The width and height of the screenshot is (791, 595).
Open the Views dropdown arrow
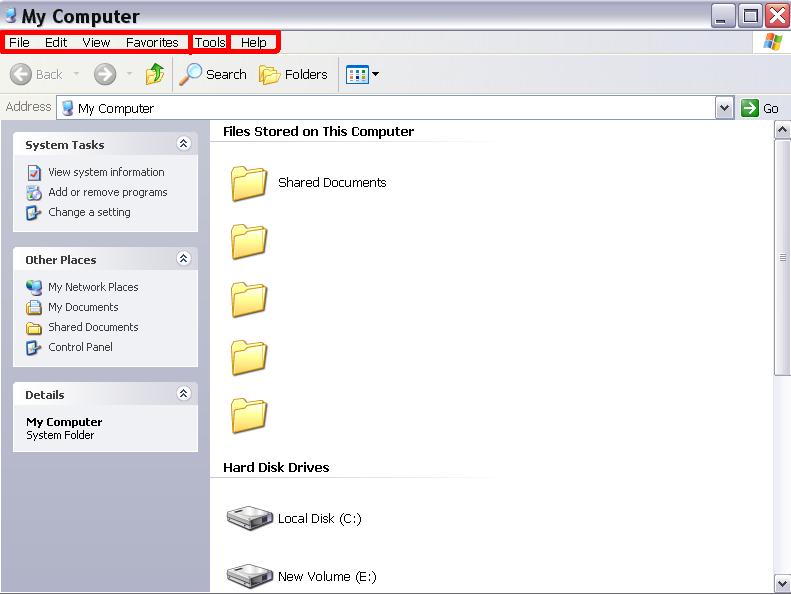(375, 74)
